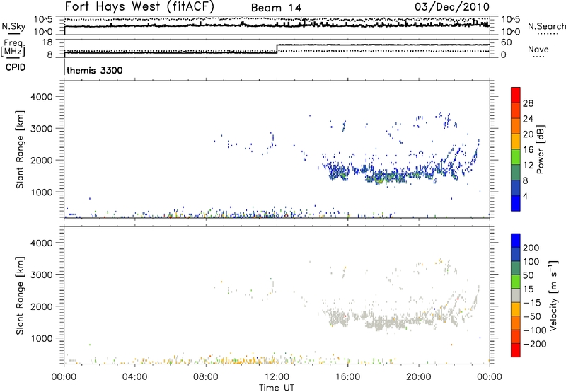Click the '04:00' time tick label
The image size is (566, 392).
point(134,377)
